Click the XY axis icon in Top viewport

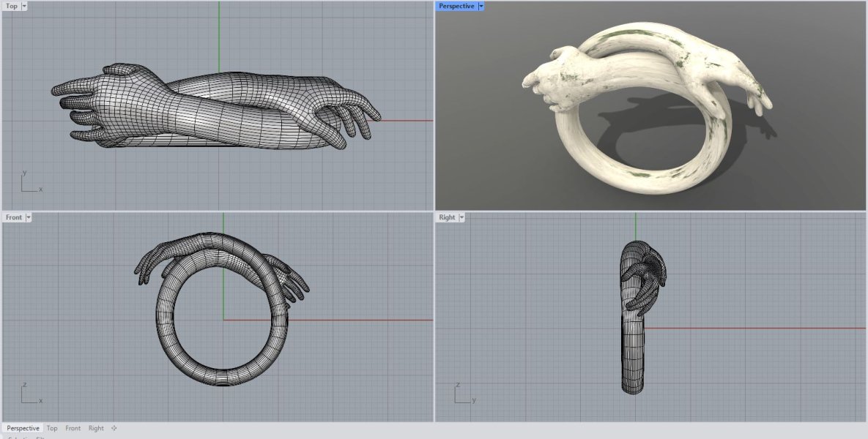pos(29,183)
